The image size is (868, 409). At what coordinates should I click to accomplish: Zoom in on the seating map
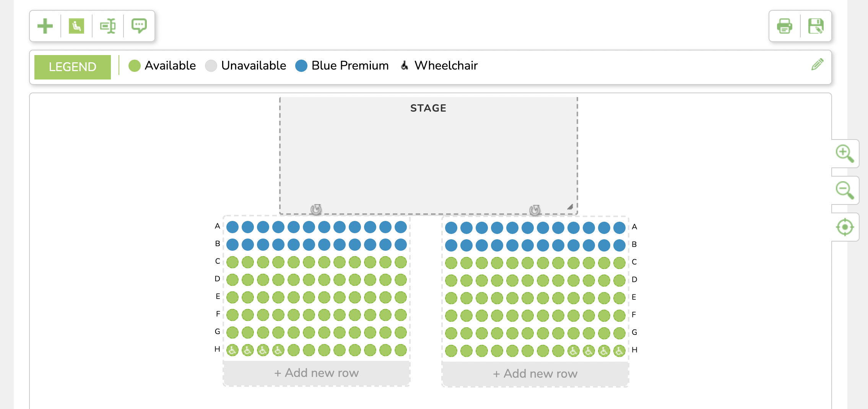click(845, 153)
